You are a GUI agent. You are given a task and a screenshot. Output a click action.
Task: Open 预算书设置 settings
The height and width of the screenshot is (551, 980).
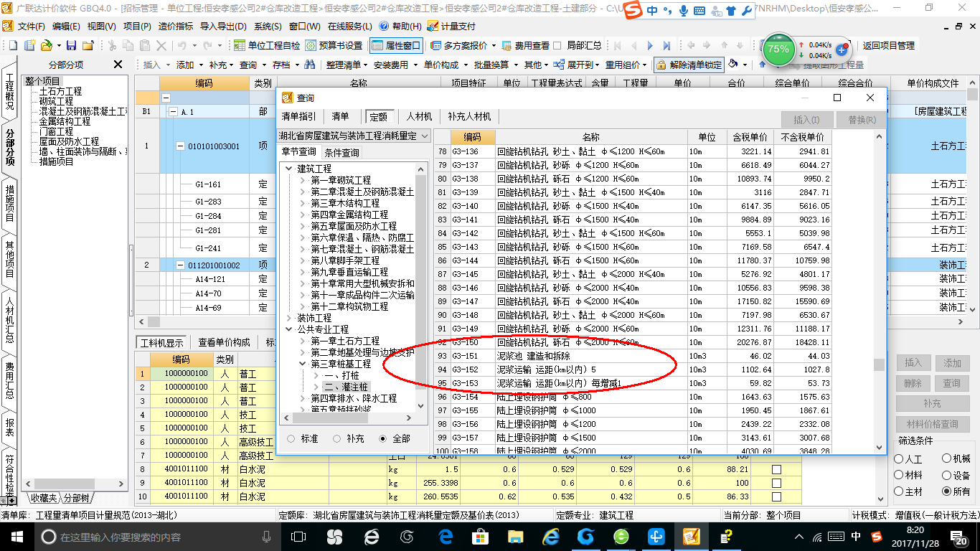[334, 45]
